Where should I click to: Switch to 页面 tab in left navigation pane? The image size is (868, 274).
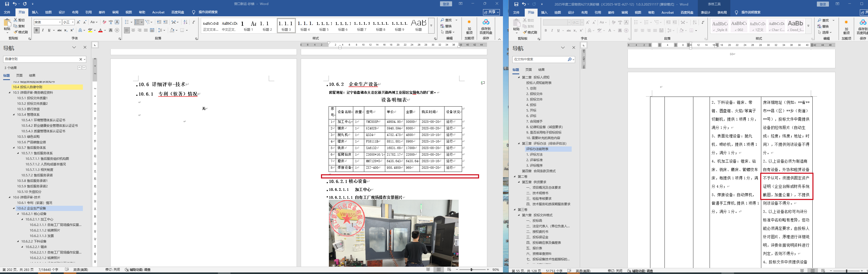pyautogui.click(x=20, y=76)
